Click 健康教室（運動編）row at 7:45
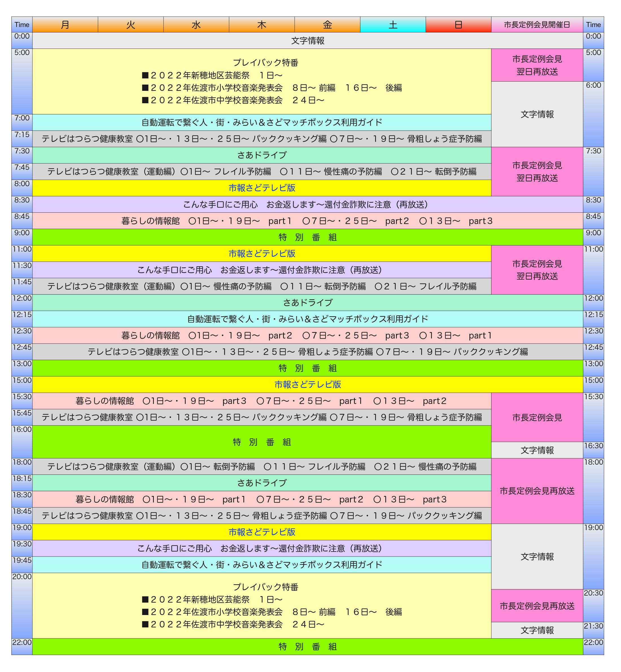The height and width of the screenshot is (672, 621). 262,172
